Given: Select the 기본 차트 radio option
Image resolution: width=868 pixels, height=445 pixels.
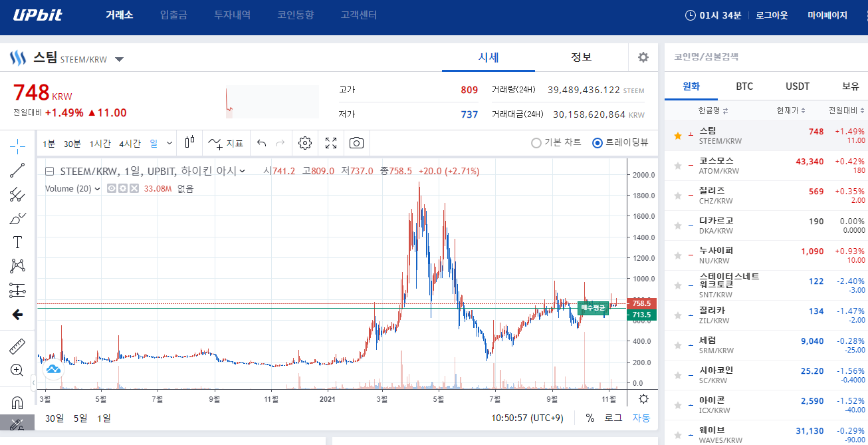Looking at the screenshot, I should (x=556, y=142).
